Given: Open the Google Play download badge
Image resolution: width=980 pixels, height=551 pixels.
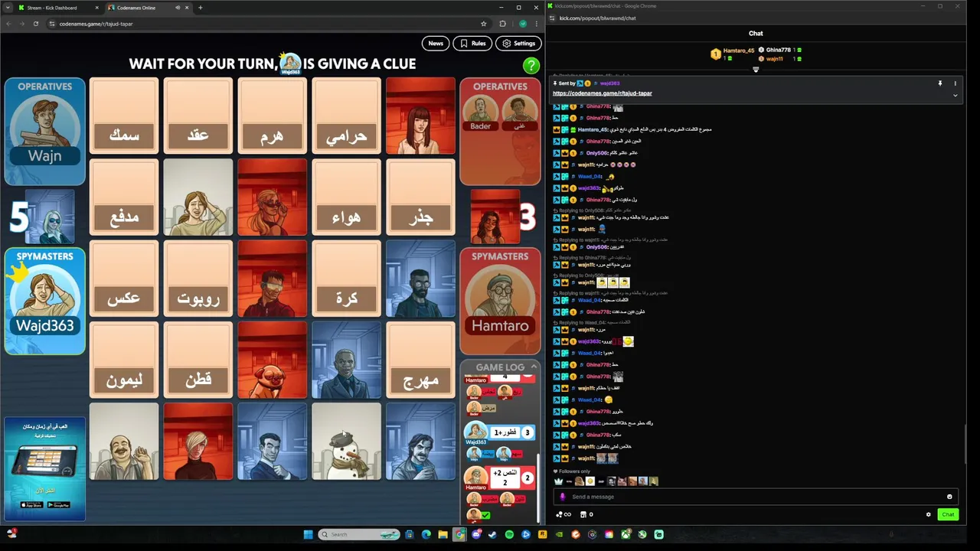Looking at the screenshot, I should (x=58, y=505).
